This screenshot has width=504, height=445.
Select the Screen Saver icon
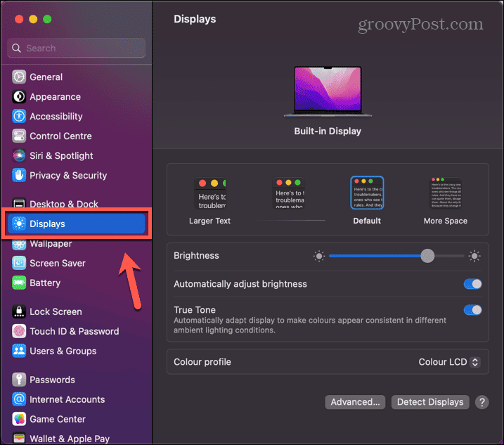tap(19, 263)
